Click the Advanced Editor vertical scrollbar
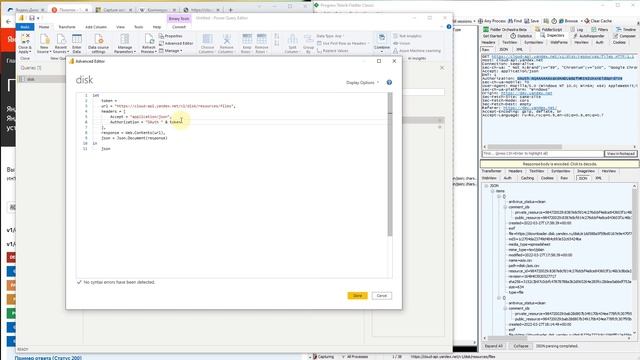The height and width of the screenshot is (360, 640). tap(390, 164)
